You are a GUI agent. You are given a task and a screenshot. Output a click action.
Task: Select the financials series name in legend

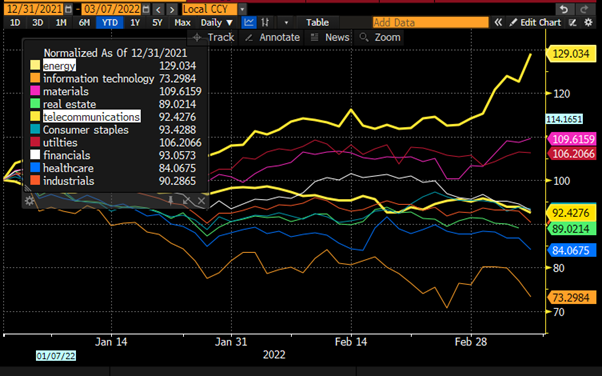[x=66, y=155]
